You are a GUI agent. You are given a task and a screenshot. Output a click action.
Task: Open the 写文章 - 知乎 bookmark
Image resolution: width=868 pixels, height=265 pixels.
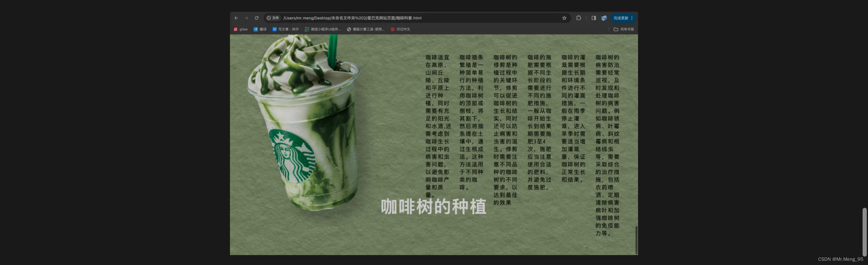285,29
